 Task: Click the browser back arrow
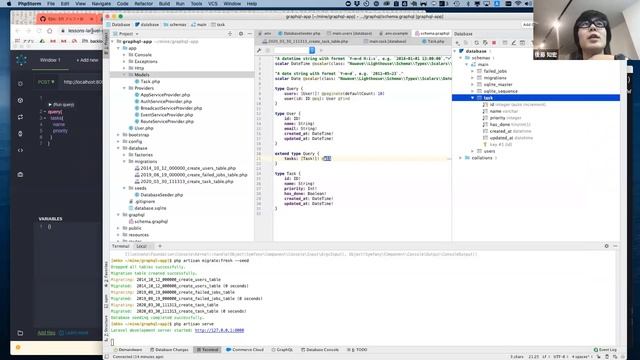17,31
